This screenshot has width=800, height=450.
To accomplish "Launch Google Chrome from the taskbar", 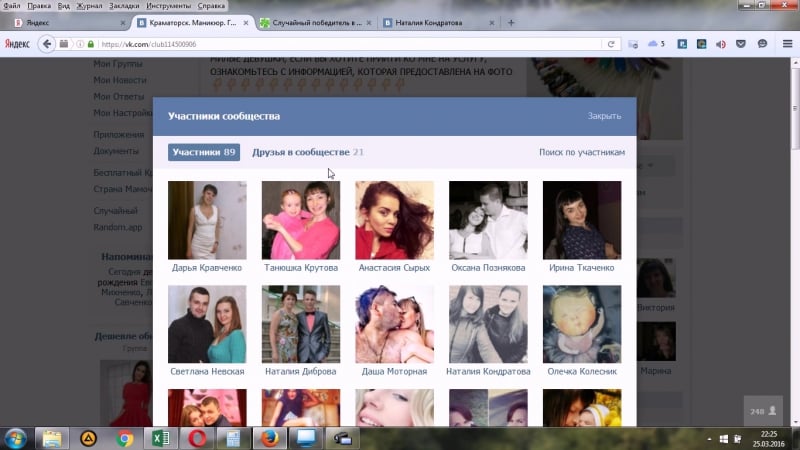I will 125,437.
